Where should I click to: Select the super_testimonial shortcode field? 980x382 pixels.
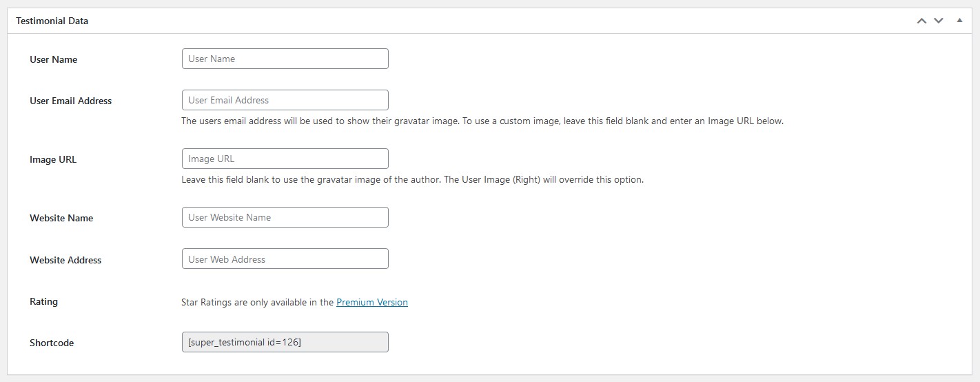(x=285, y=342)
